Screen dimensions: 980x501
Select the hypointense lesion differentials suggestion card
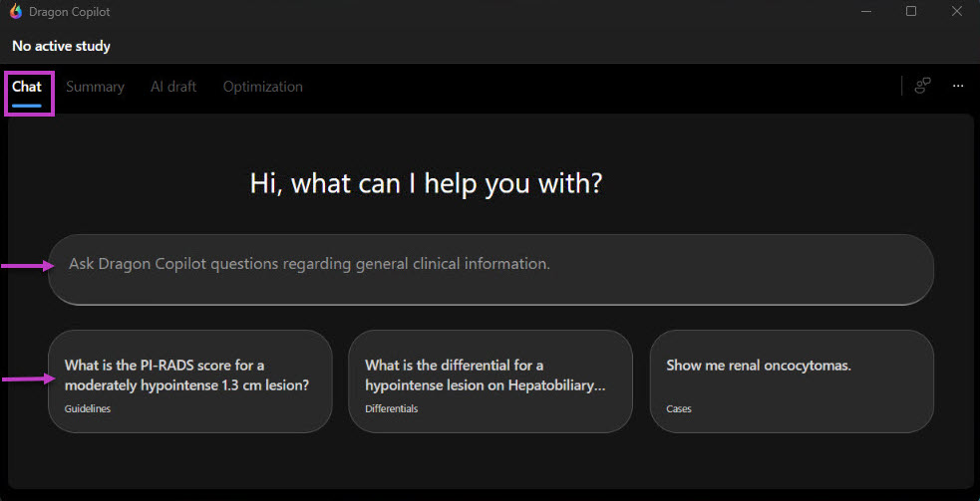(x=490, y=381)
